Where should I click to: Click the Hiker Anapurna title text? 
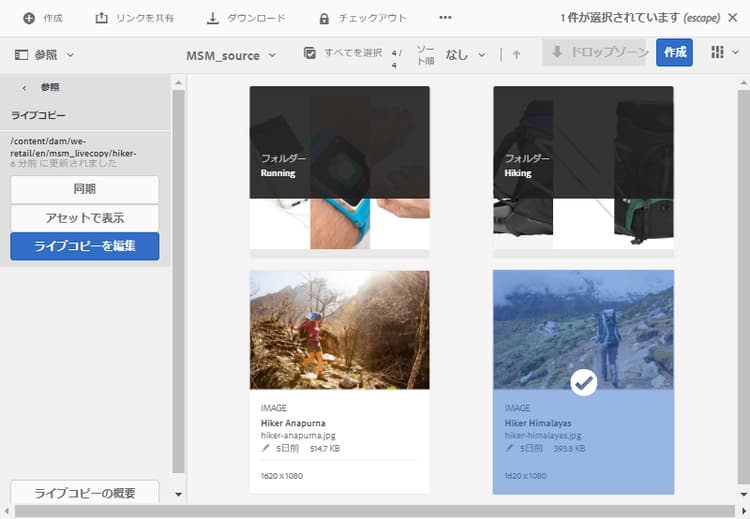coord(293,423)
